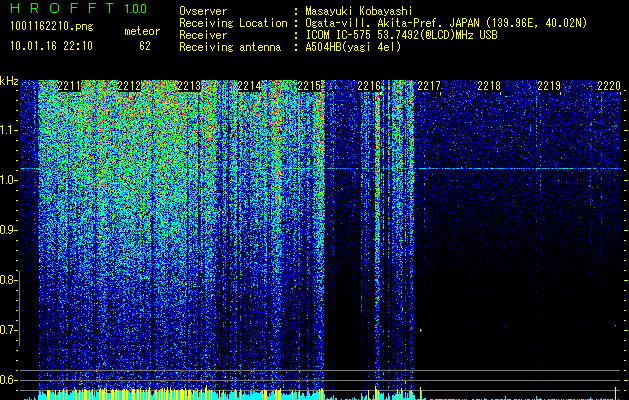Click the 2215 time marker
This screenshot has height=400, width=629.
(309, 86)
